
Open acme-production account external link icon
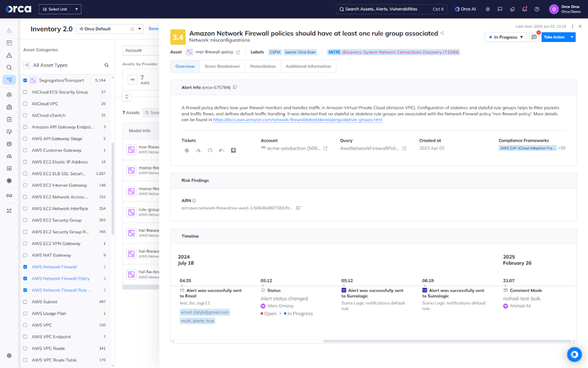coord(326,148)
